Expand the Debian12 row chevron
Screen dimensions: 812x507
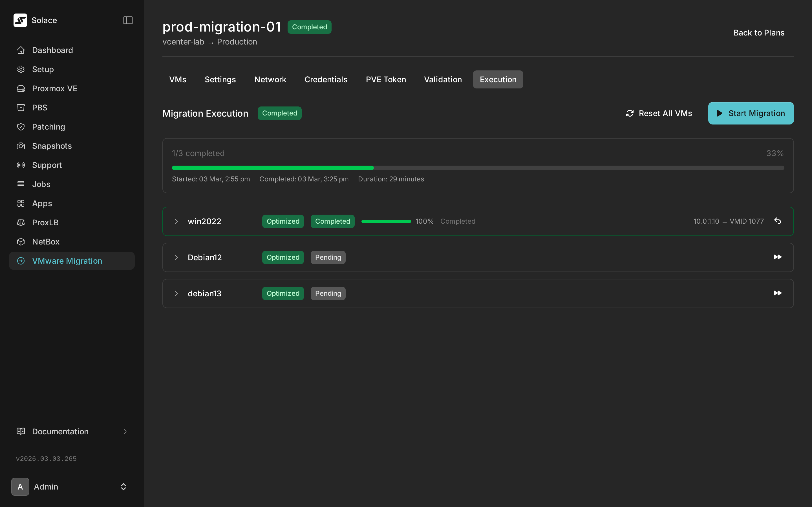point(176,257)
